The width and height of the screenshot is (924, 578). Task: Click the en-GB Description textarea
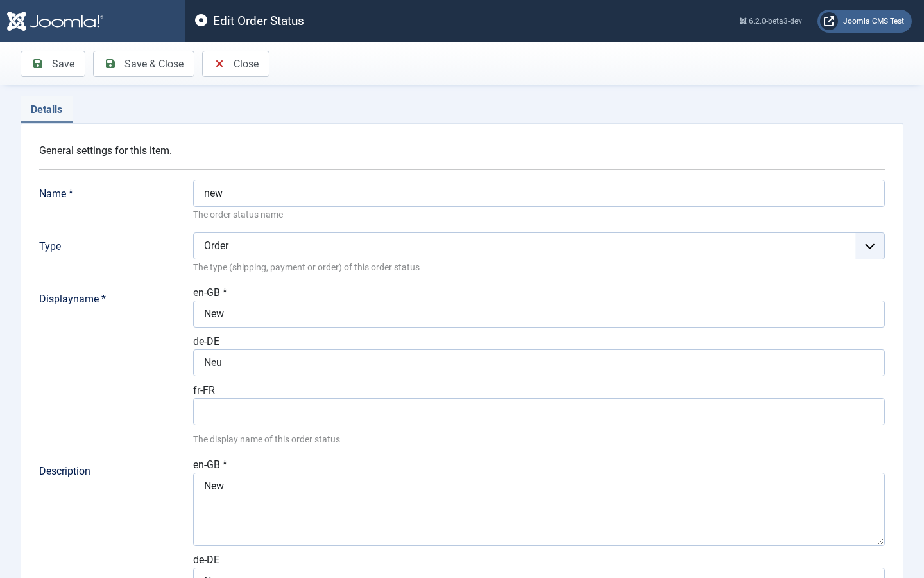539,509
